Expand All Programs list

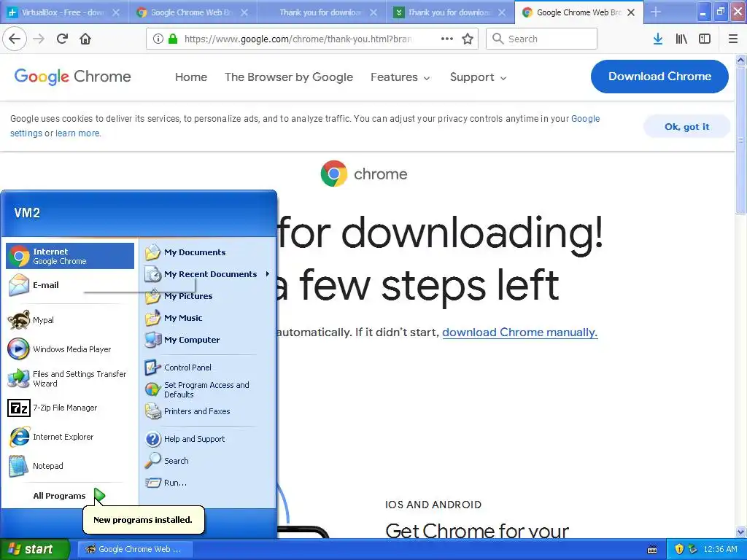click(x=70, y=496)
